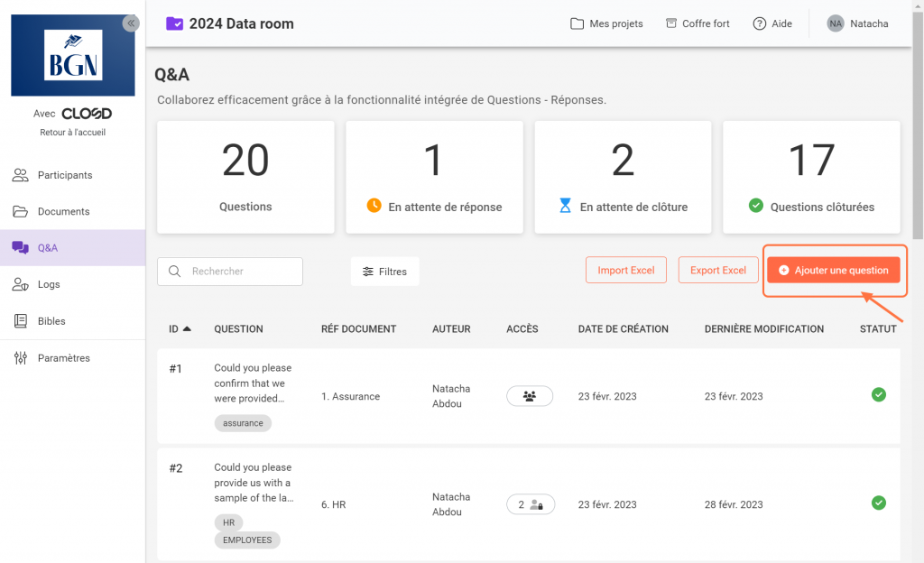
Task: Click Import Excel button
Action: tap(626, 270)
